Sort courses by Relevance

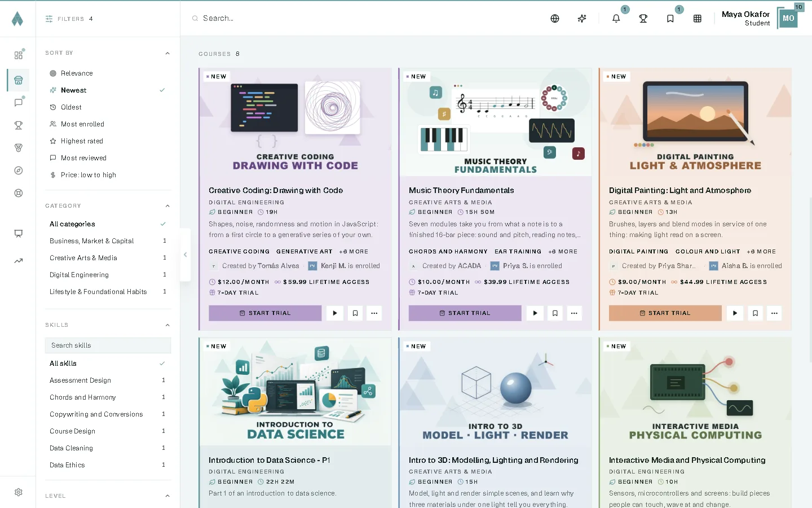(108, 73)
